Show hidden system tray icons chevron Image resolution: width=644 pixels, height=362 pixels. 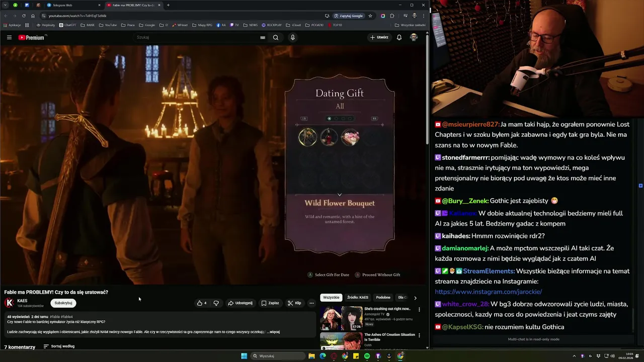(x=574, y=356)
